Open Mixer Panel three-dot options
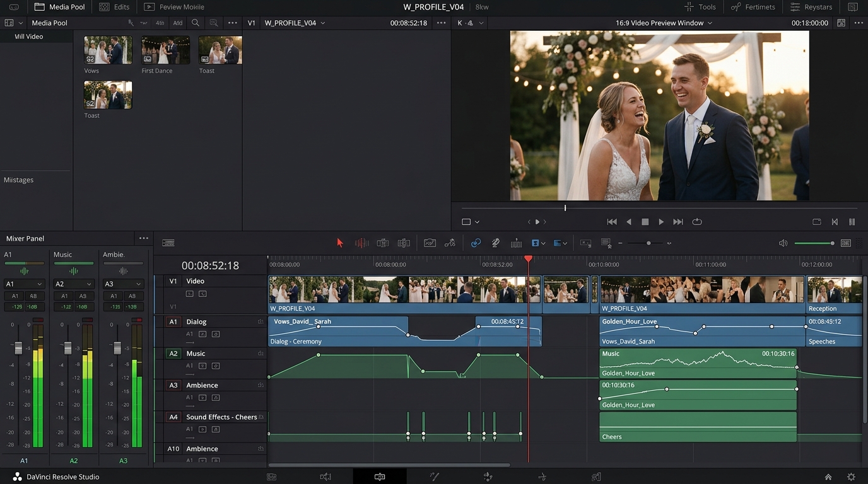The height and width of the screenshot is (484, 868). click(x=144, y=238)
